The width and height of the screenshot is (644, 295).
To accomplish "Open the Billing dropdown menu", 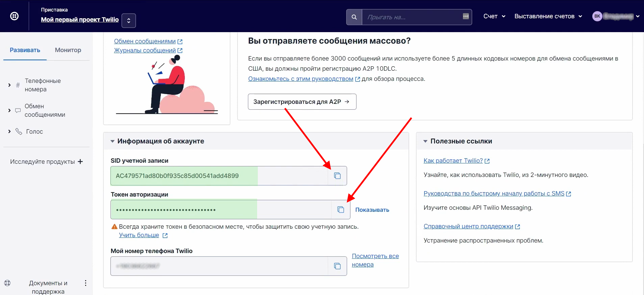I will coord(548,16).
